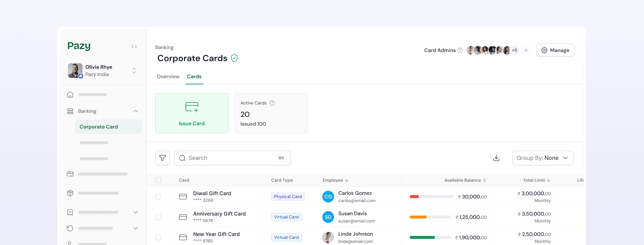Click the filter funnel icon

pos(163,158)
